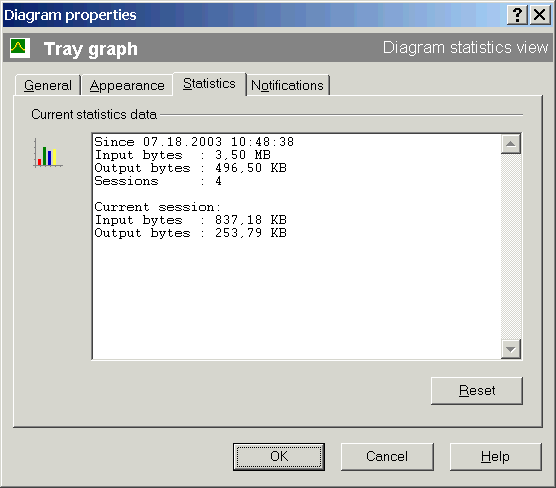Image resolution: width=556 pixels, height=488 pixels.
Task: Click the statistics box scrollbar track
Action: click(511, 246)
